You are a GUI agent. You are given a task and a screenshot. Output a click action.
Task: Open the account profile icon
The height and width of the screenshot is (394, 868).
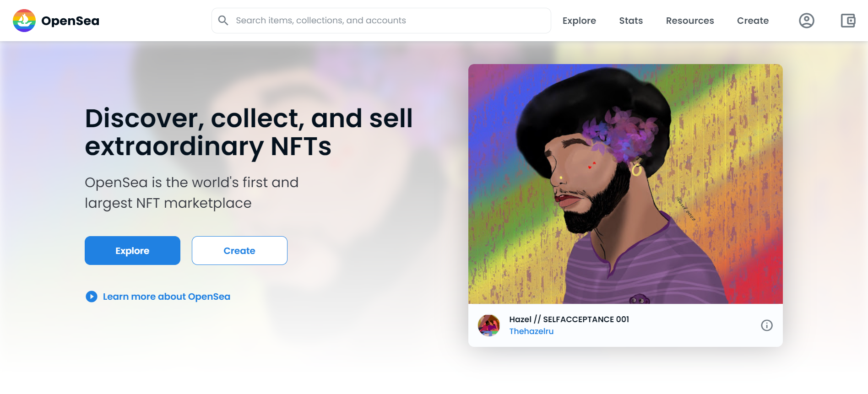(806, 21)
